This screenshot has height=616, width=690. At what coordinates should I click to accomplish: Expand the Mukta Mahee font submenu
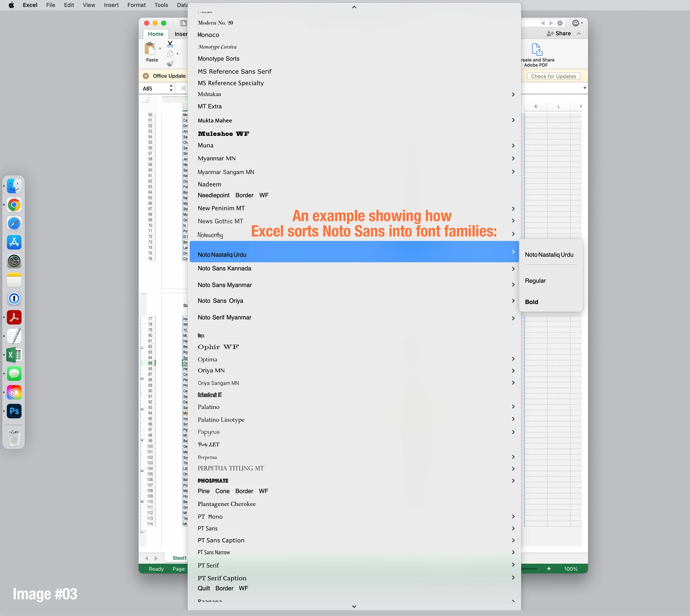(x=513, y=120)
